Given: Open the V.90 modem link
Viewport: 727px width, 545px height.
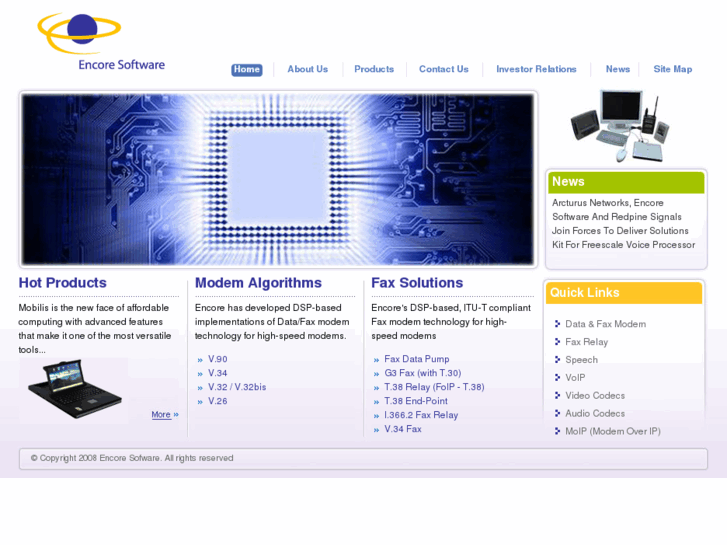Looking at the screenshot, I should pyautogui.click(x=217, y=359).
